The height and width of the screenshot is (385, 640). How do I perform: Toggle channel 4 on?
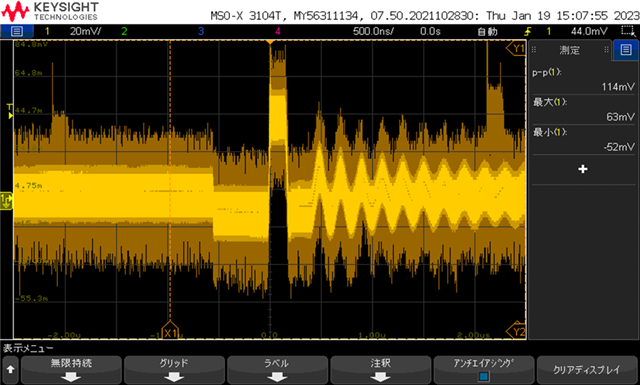click(278, 31)
